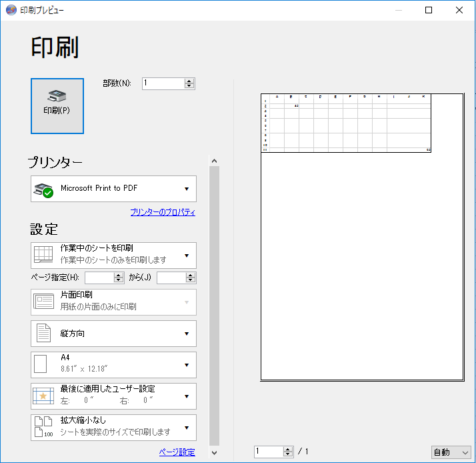476x463 pixels.
Task: Click the 部数 copies input field
Action: [x=163, y=83]
